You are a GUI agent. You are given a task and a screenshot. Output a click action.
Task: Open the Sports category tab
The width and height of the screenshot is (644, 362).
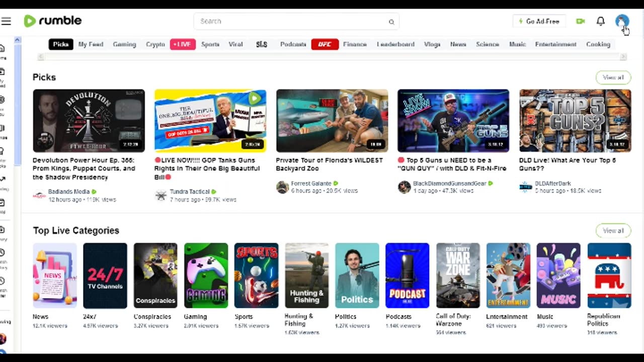click(210, 44)
